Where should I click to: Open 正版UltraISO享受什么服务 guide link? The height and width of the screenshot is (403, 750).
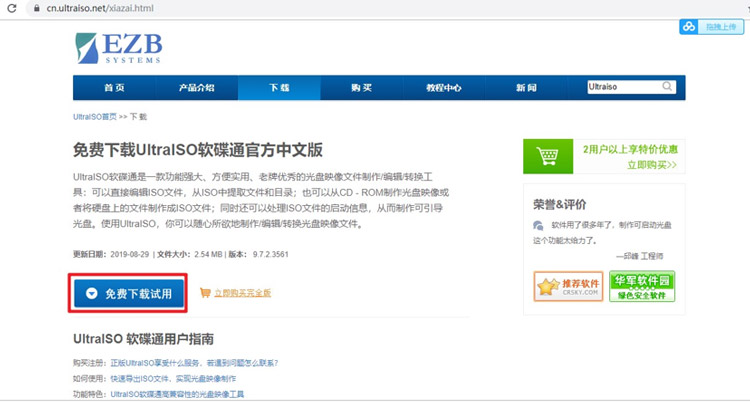[x=194, y=363]
